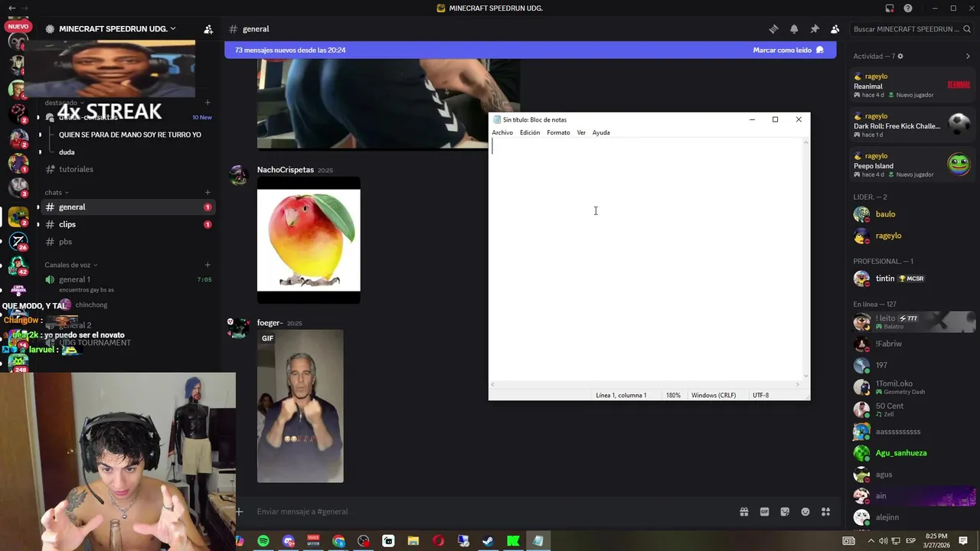
Task: Open the gift icon in message bar
Action: tap(743, 512)
